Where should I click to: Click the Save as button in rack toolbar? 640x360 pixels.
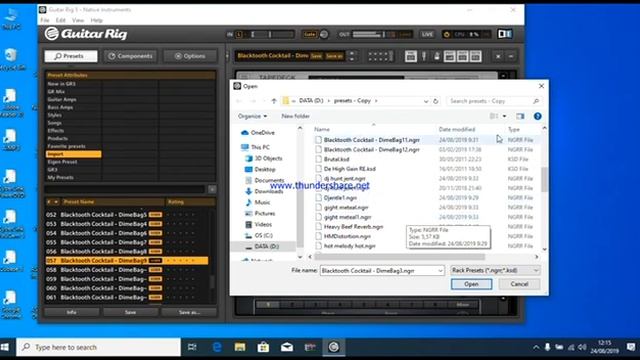pyautogui.click(x=334, y=56)
